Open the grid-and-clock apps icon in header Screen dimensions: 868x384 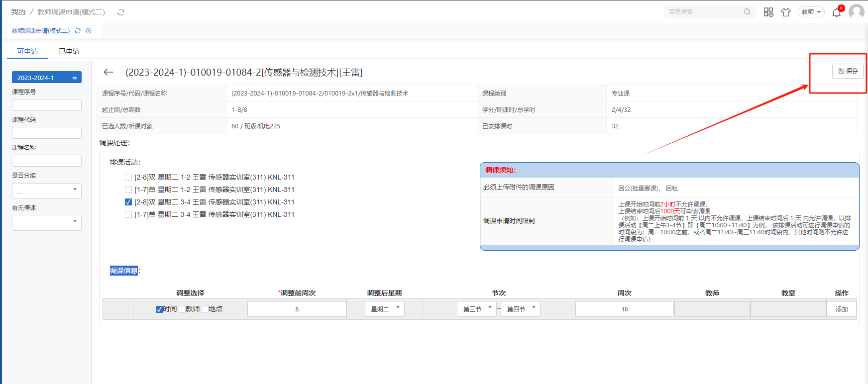(768, 12)
